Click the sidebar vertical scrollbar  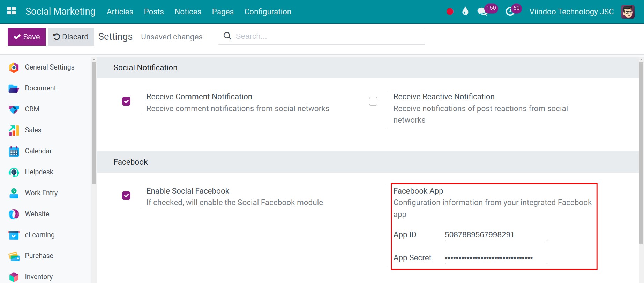pyautogui.click(x=94, y=123)
